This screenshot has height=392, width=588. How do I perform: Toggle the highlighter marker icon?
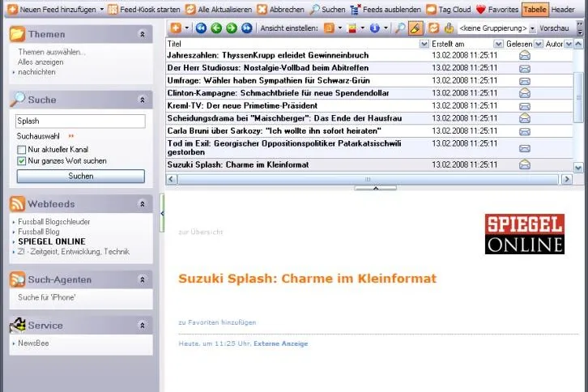[415, 28]
